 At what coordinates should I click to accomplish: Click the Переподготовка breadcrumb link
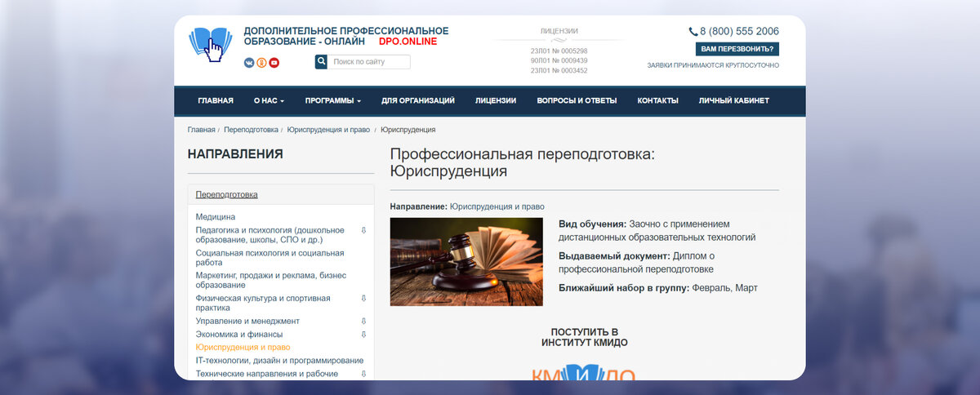pyautogui.click(x=251, y=130)
